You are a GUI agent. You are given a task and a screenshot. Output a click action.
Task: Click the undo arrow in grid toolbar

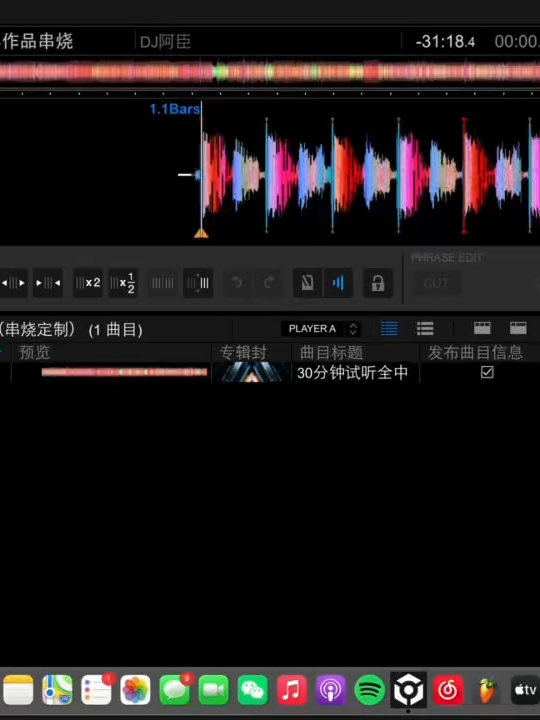pos(237,283)
